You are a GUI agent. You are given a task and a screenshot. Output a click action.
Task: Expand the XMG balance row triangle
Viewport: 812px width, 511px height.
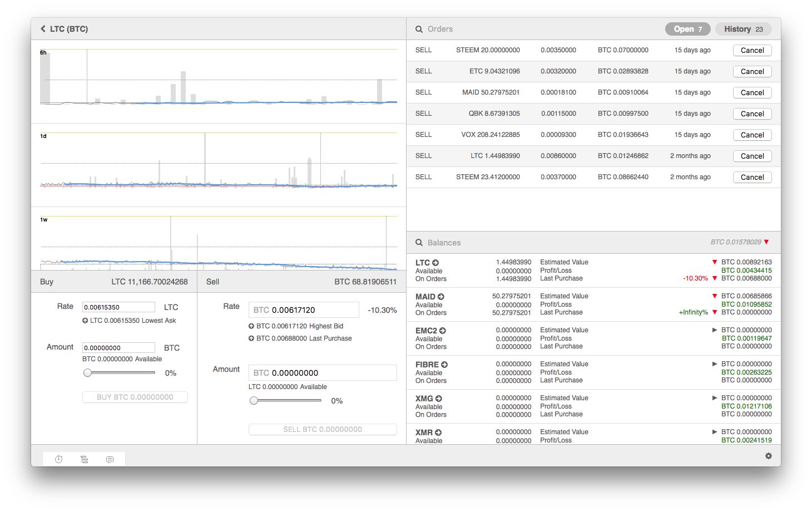pos(715,398)
